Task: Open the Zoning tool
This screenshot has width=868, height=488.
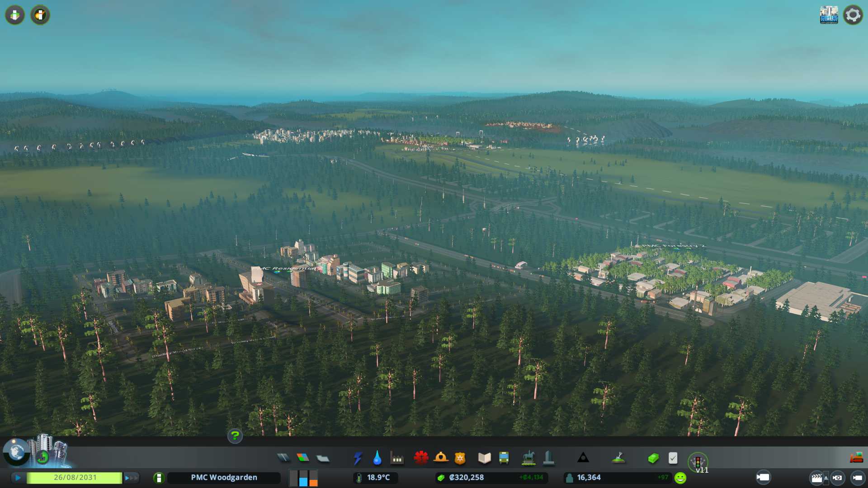Action: [303, 458]
